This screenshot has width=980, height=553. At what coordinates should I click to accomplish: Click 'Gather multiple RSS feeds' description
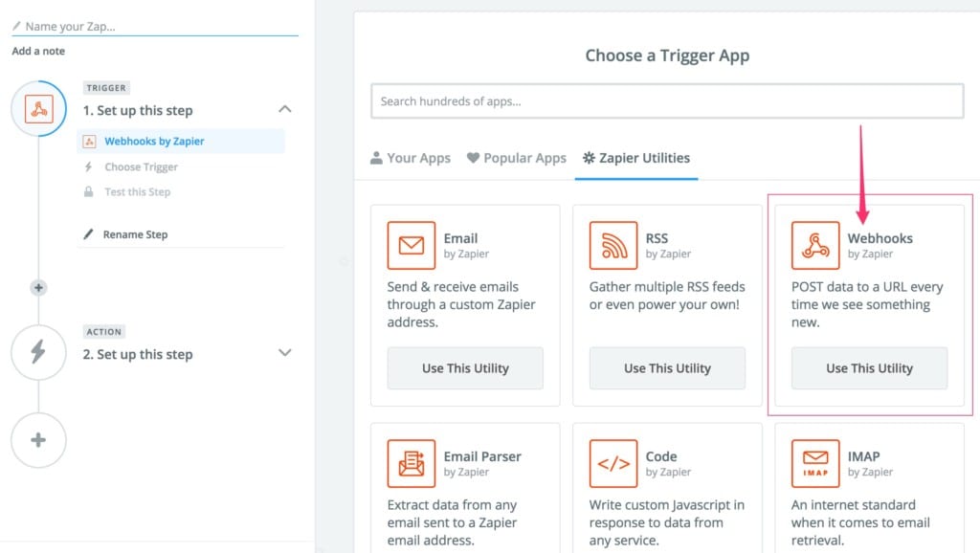(667, 296)
